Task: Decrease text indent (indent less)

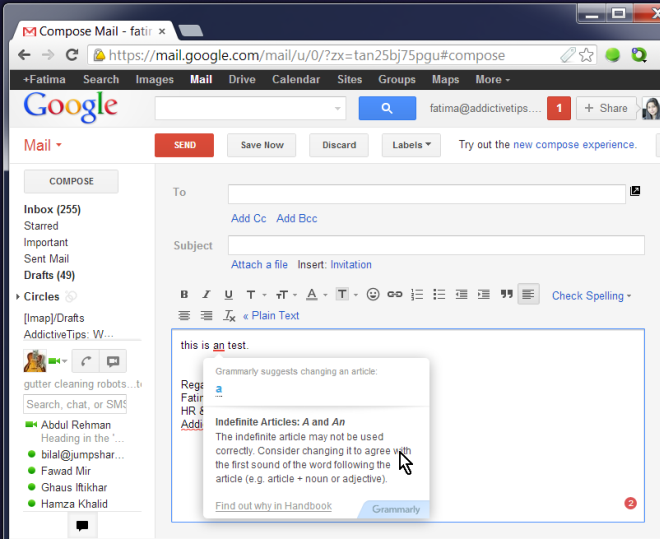Action: click(x=461, y=294)
